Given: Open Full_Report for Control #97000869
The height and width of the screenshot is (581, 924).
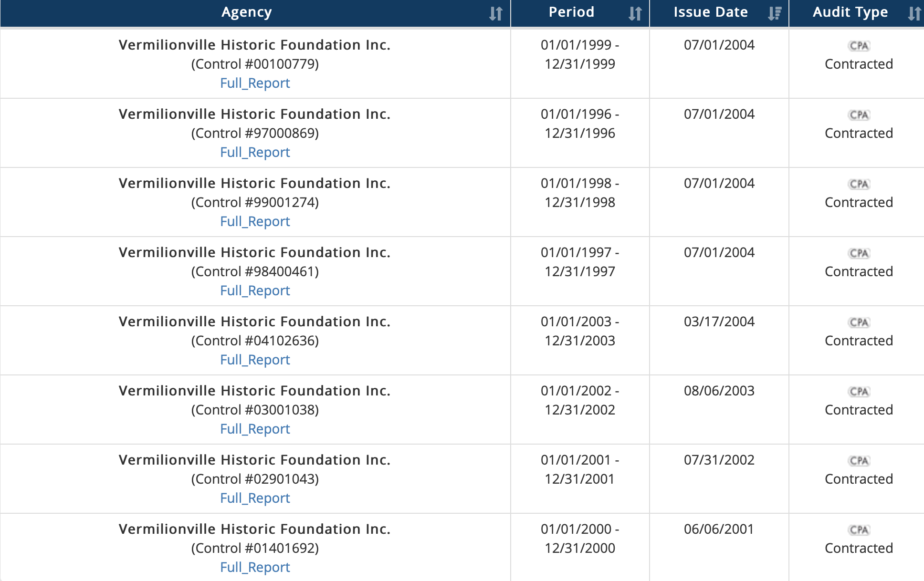Looking at the screenshot, I should 255,152.
